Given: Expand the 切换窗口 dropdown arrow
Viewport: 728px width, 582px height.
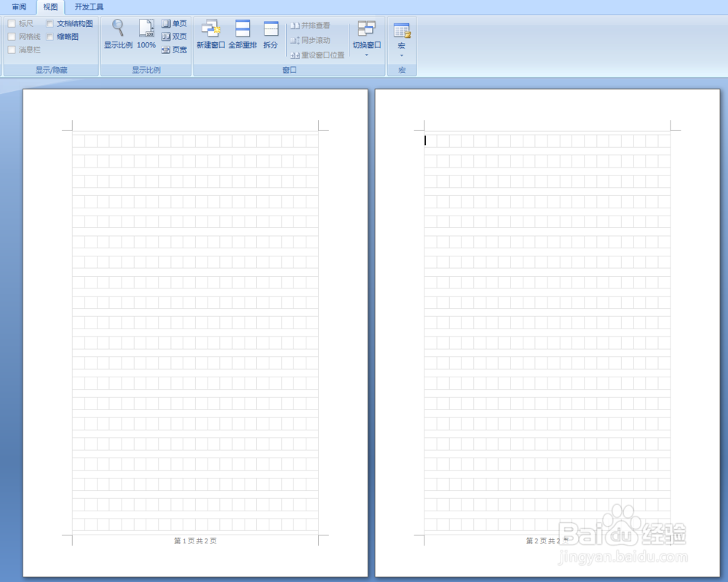Looking at the screenshot, I should click(x=367, y=55).
